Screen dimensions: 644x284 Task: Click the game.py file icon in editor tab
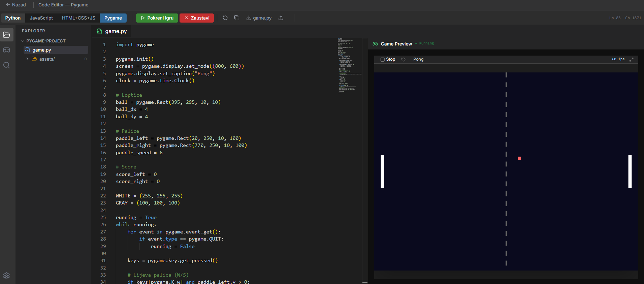[x=99, y=31]
